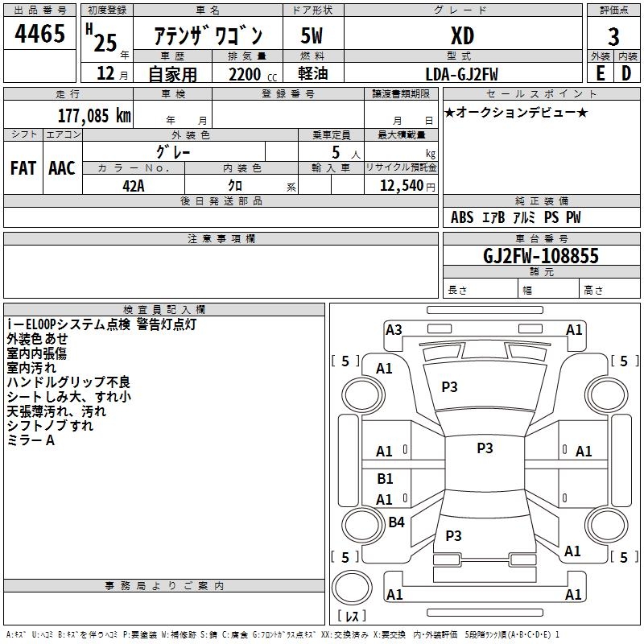Viewport: 644px width, 644px height.
Task: Select the fuel type 軽油
Action: pyautogui.click(x=313, y=73)
